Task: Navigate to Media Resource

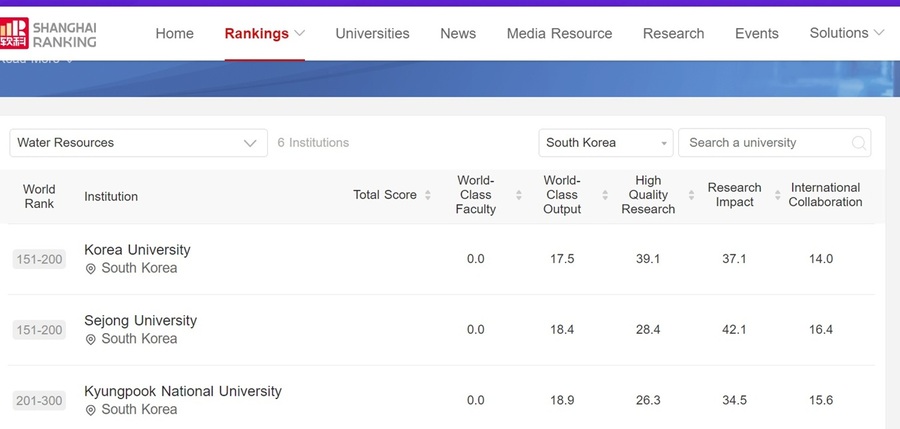Action: click(559, 33)
